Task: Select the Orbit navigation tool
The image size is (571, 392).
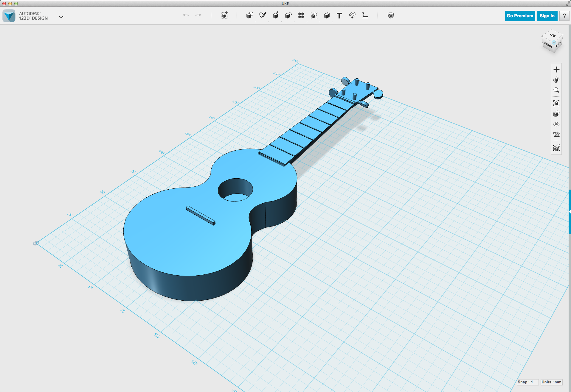Action: coord(556,80)
